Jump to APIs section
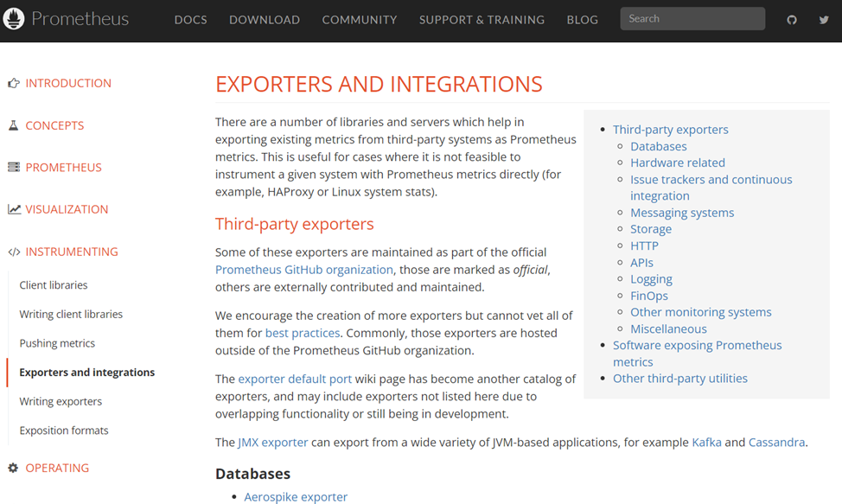Viewport: 842px width, 504px height. (641, 263)
